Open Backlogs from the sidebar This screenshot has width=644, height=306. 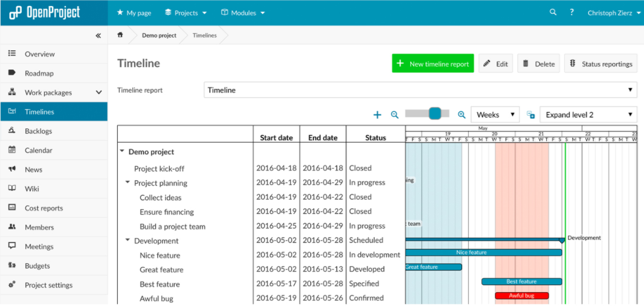pyautogui.click(x=38, y=131)
